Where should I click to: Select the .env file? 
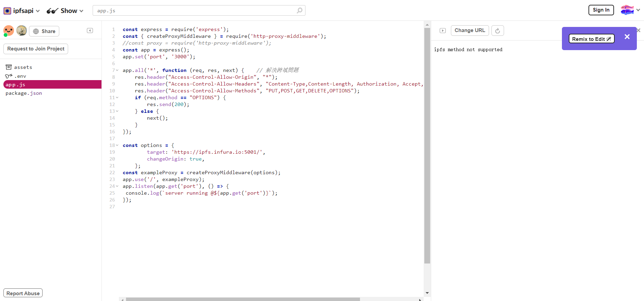click(20, 76)
